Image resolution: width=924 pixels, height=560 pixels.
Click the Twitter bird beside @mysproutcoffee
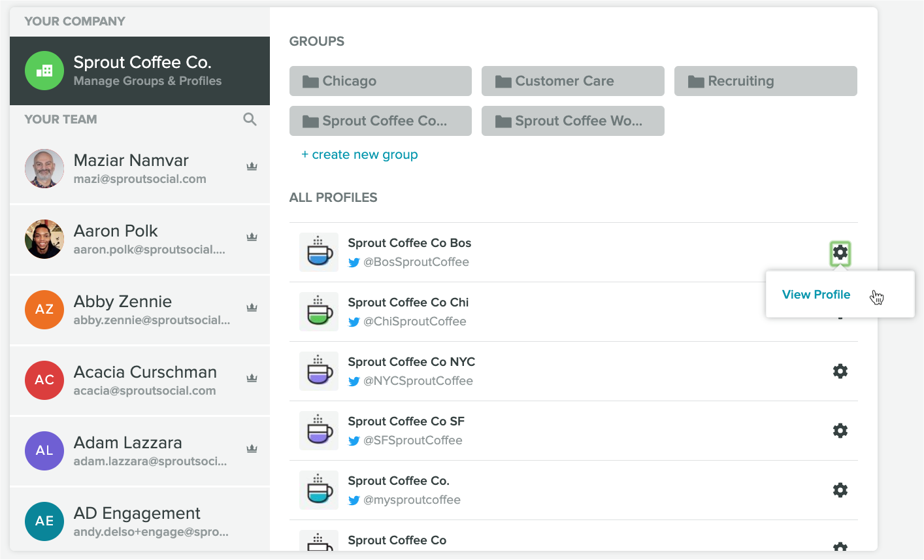coord(354,501)
